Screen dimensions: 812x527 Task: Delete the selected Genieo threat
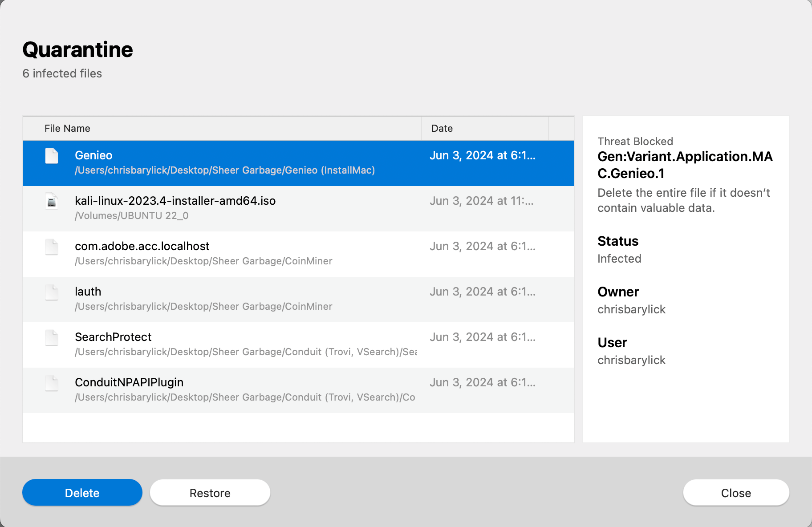tap(82, 492)
